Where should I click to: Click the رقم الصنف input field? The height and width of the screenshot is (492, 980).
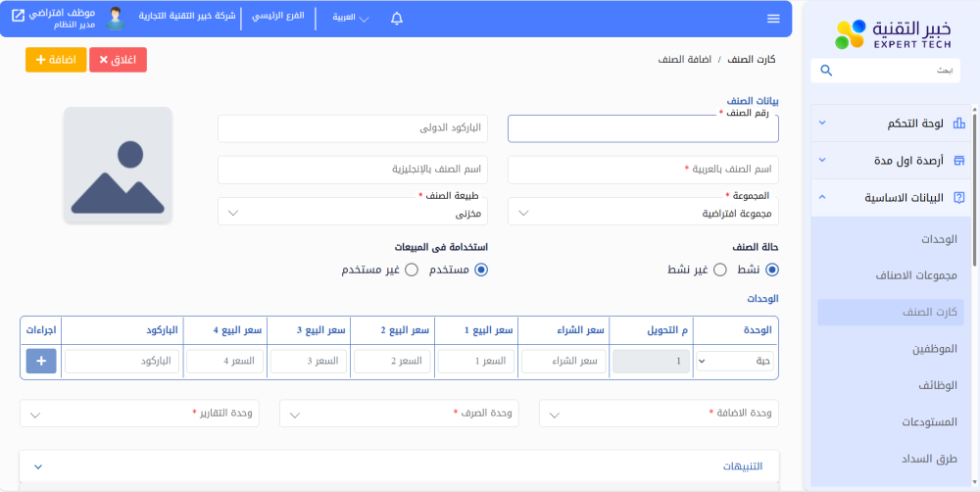pyautogui.click(x=643, y=129)
